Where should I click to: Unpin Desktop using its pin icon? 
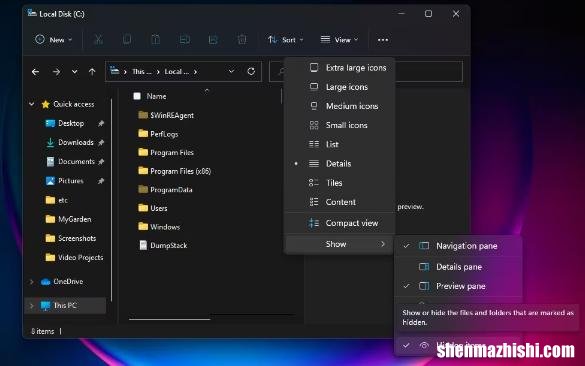(x=101, y=123)
